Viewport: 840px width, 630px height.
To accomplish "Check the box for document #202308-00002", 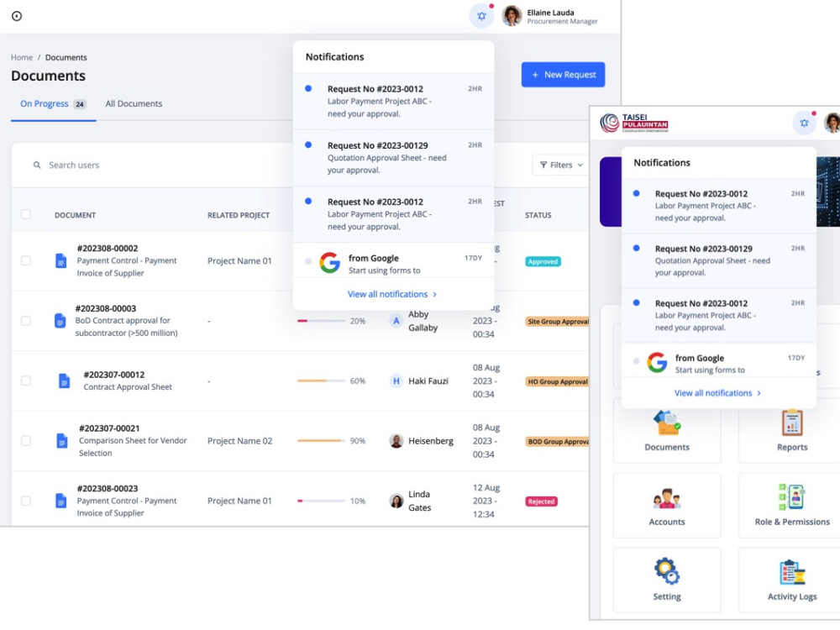I will 26,261.
